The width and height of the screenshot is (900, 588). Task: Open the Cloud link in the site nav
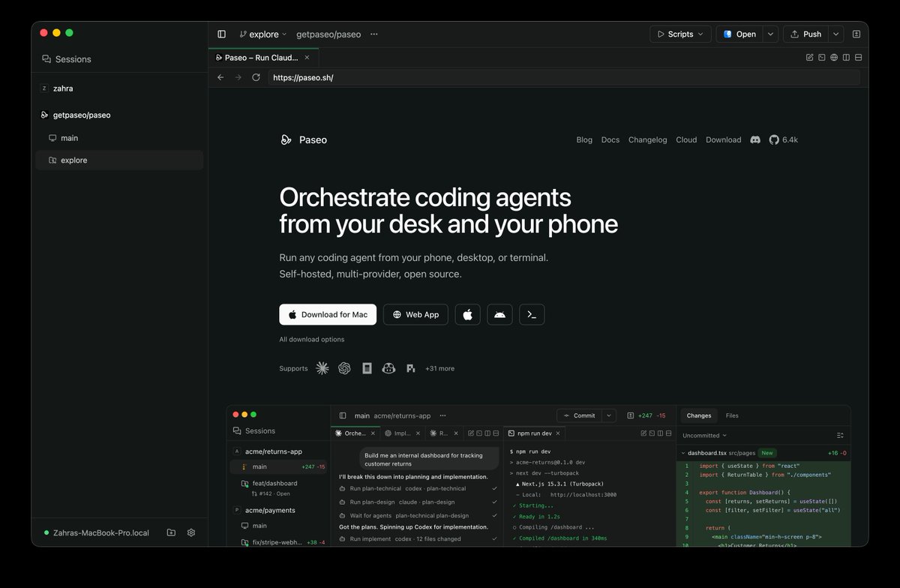click(x=686, y=139)
